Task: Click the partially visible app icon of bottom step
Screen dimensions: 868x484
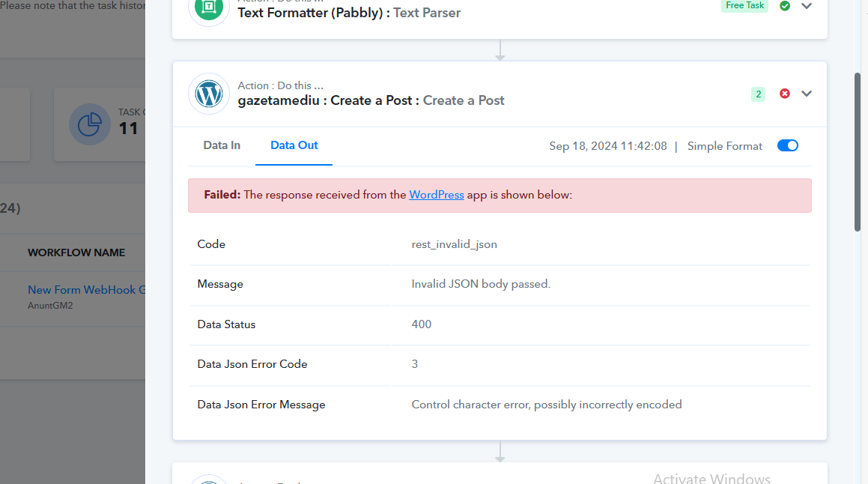Action: [209, 480]
